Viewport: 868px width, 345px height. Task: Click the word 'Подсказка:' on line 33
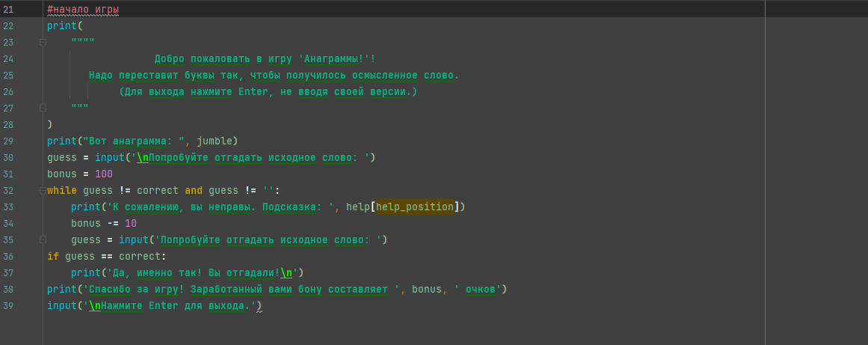coord(292,207)
